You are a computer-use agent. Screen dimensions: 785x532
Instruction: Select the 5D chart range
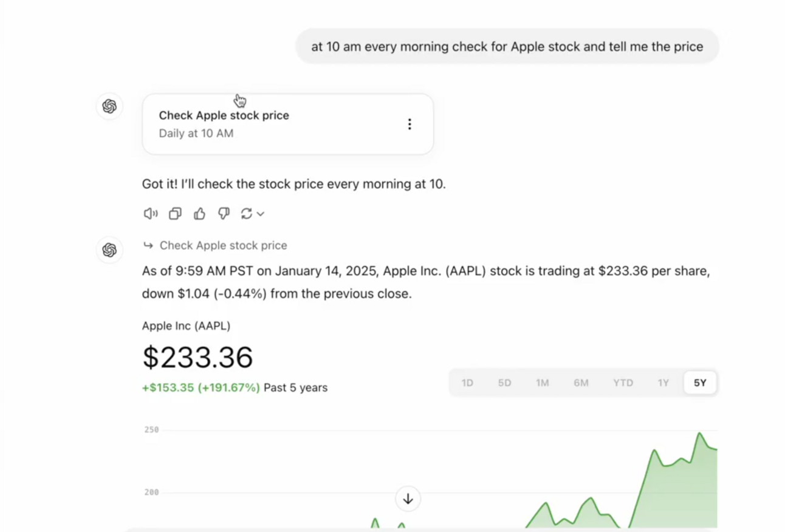pyautogui.click(x=505, y=383)
